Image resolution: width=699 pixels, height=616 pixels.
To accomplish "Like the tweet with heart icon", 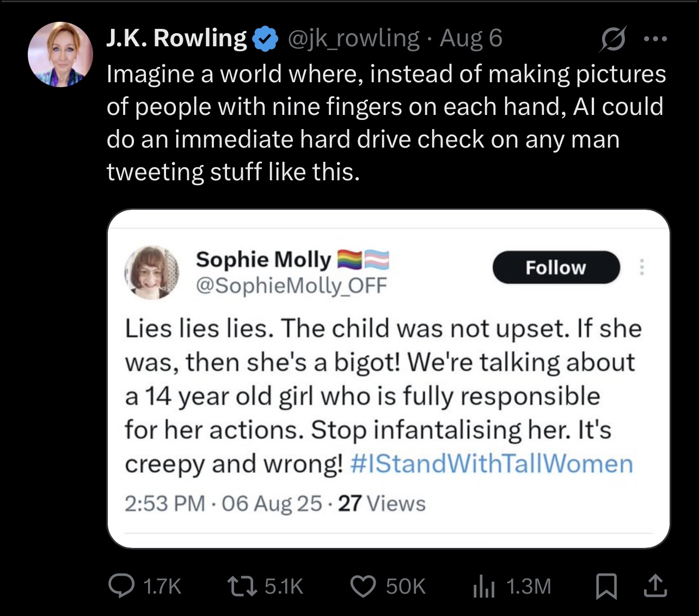I will (x=363, y=587).
